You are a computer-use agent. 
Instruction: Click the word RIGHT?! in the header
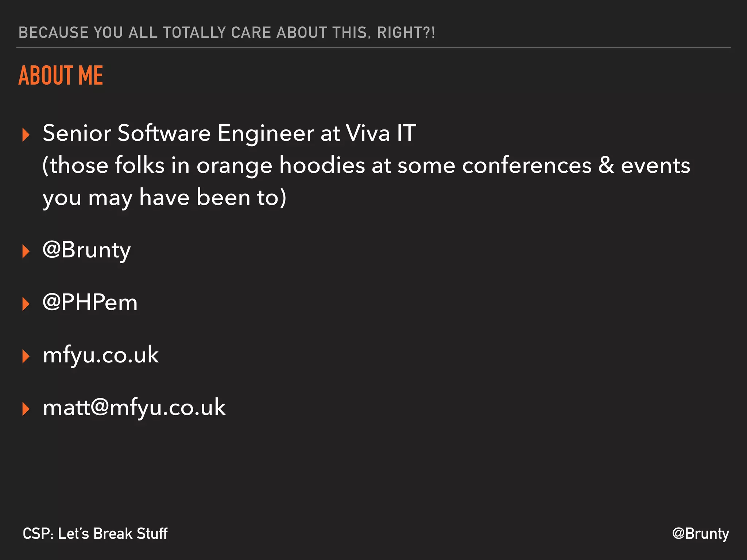[406, 32]
